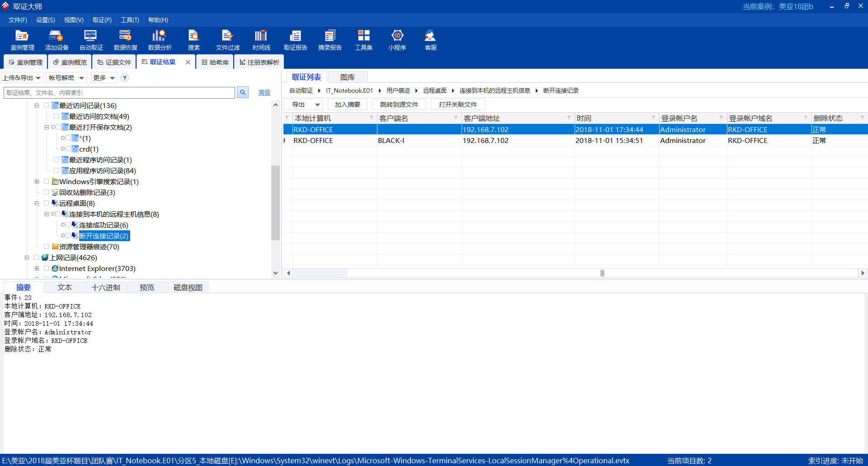Click the 加入摘要 button
The width and height of the screenshot is (868, 466).
(x=347, y=105)
